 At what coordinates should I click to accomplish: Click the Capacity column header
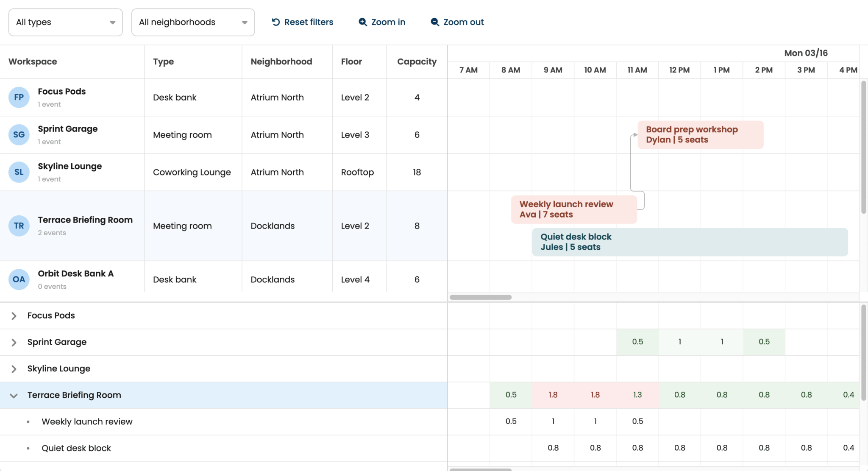(x=417, y=62)
